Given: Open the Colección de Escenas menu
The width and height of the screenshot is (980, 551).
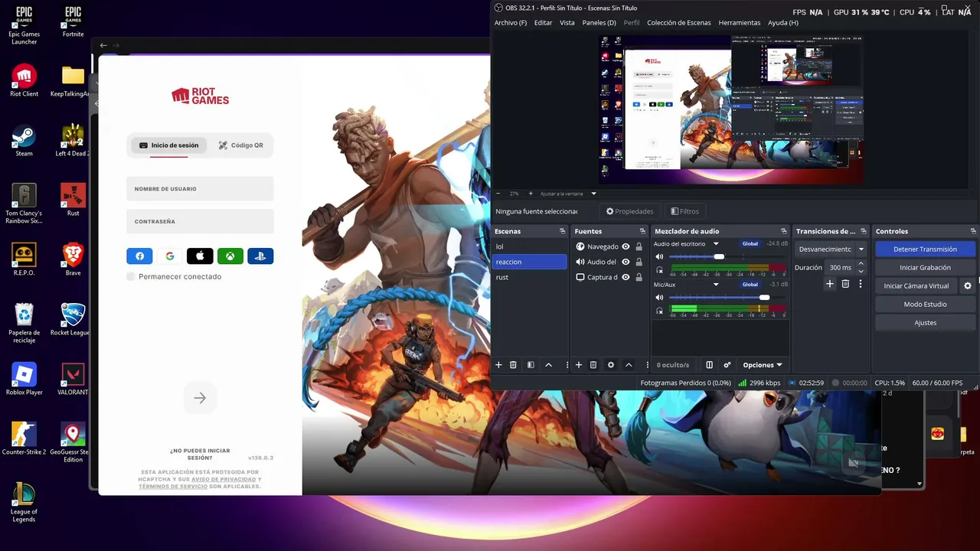Looking at the screenshot, I should (679, 23).
